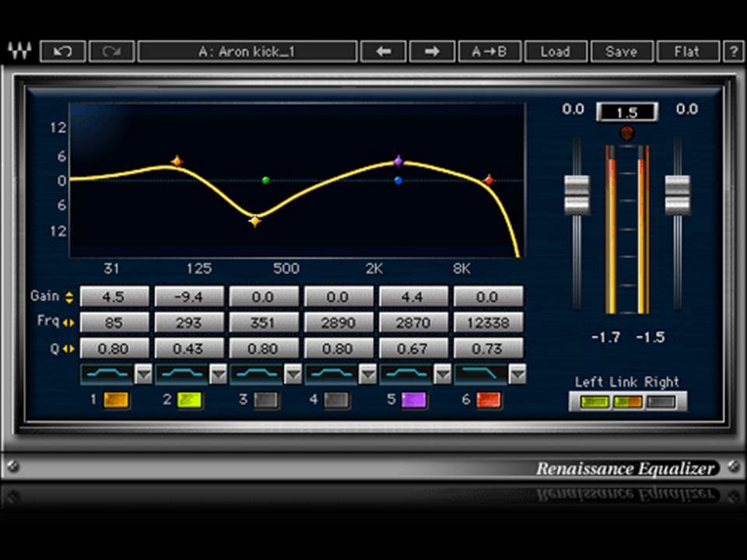
Task: Click band 5 gain field 4.4
Action: tap(413, 297)
